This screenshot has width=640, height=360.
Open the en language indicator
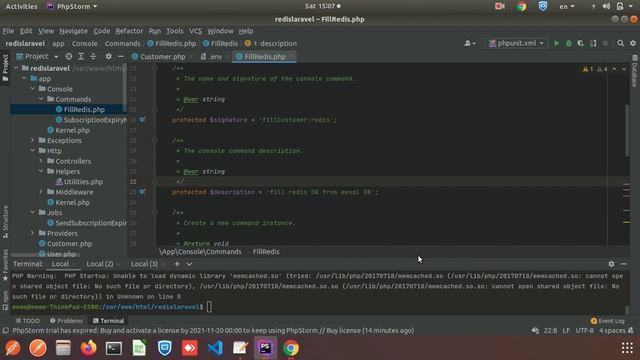click(x=567, y=6)
